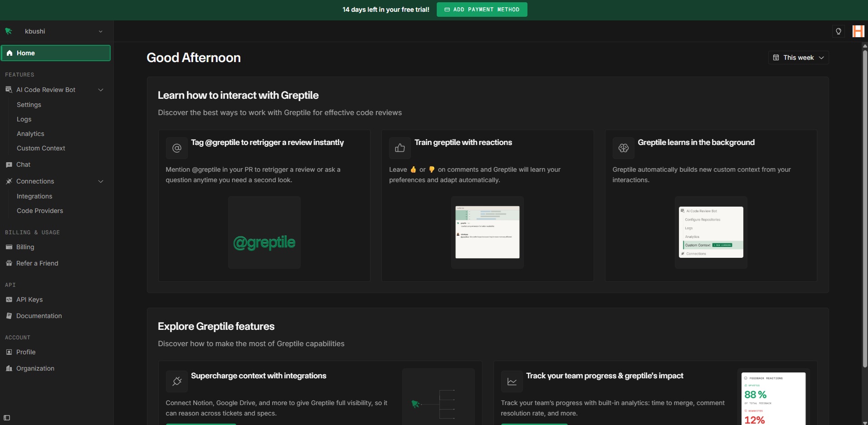Click the Greptile lizard logo in sidebar
The image size is (868, 425).
click(x=9, y=31)
